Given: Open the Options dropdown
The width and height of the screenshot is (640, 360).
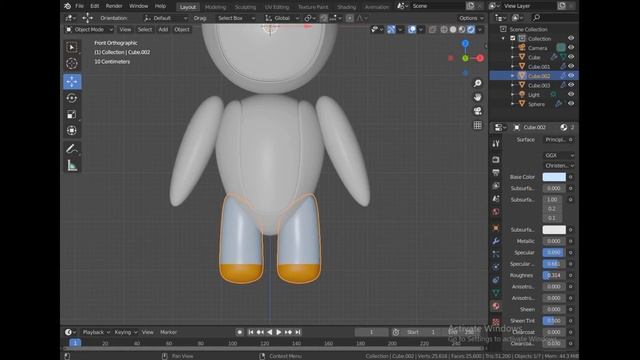Looking at the screenshot, I should (471, 18).
